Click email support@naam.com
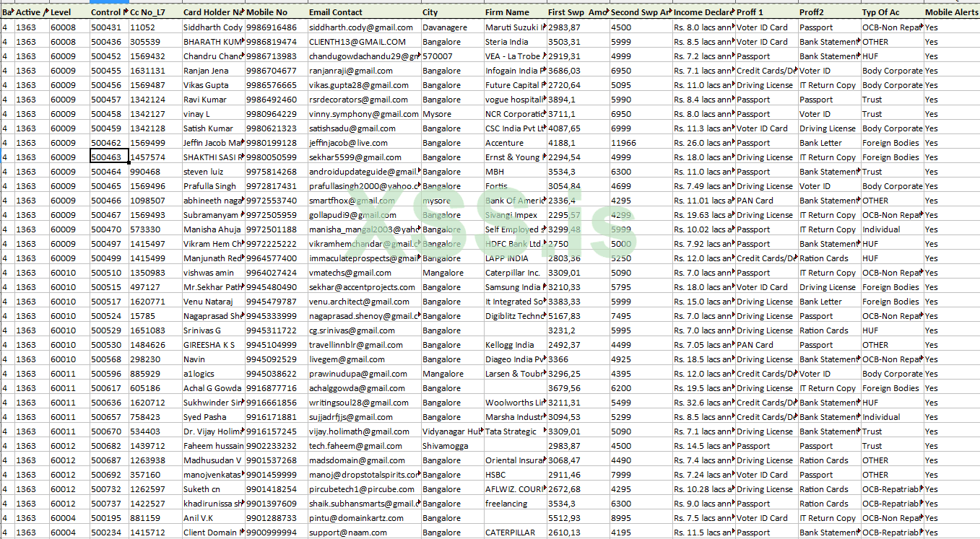 point(364,533)
